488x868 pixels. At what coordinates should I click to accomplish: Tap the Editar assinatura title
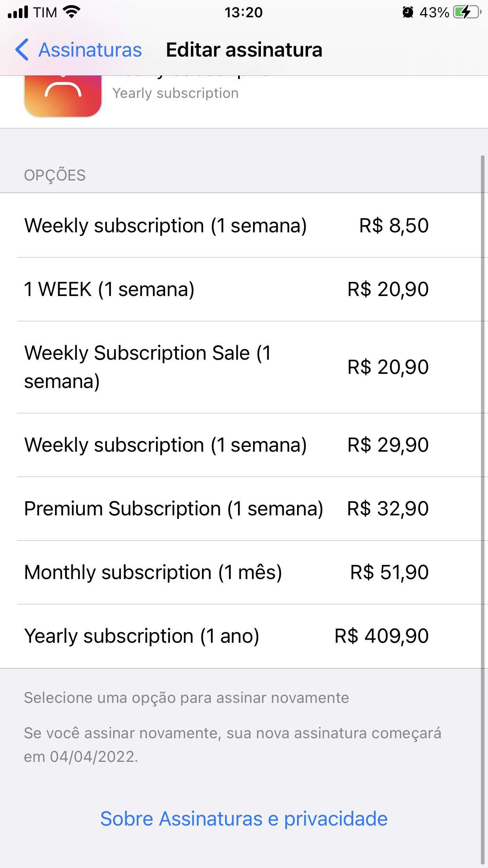tap(244, 50)
